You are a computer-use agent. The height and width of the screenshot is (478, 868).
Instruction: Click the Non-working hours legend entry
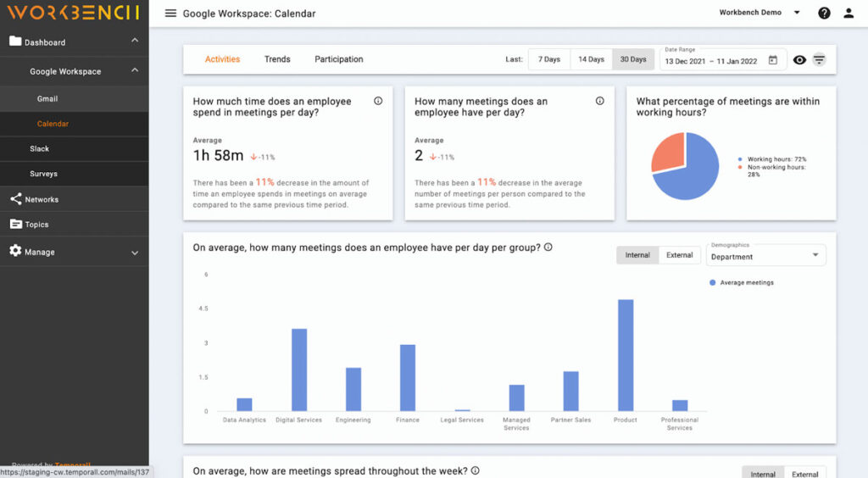(x=772, y=170)
